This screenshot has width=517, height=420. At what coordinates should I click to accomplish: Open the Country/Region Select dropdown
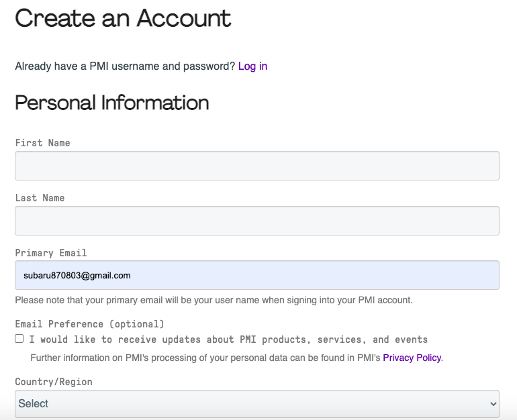click(x=257, y=404)
